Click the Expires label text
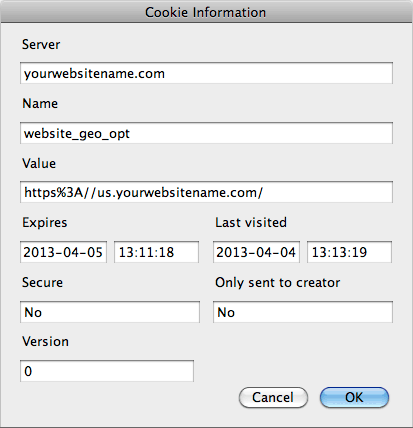 click(x=45, y=223)
